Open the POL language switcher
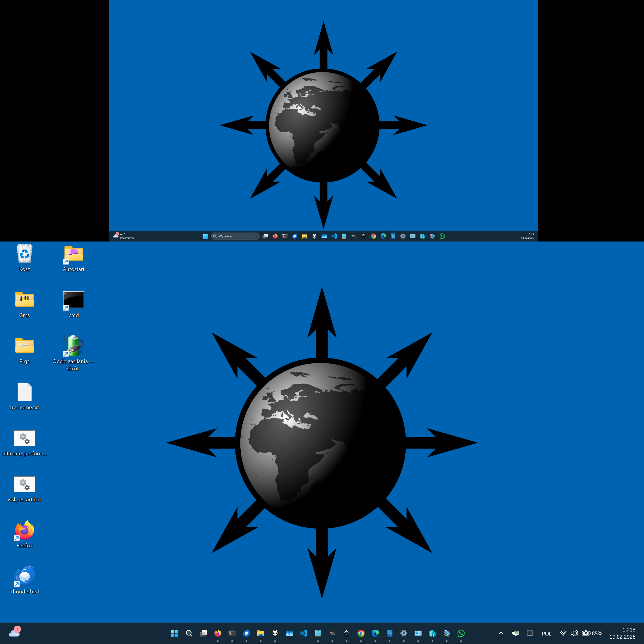Viewport: 644px width, 644px height. click(546, 633)
